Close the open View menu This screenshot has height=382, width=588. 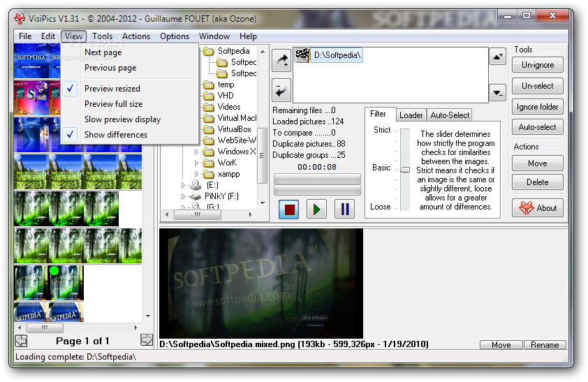(73, 36)
